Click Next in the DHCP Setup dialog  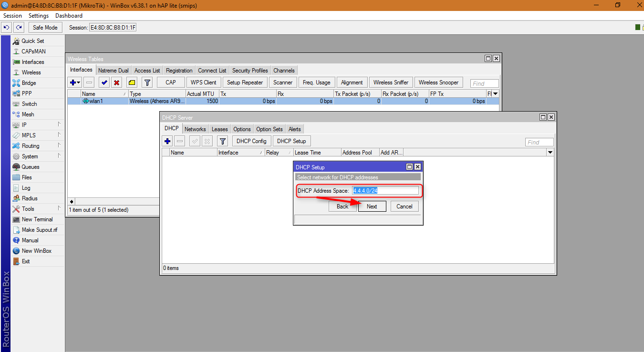pyautogui.click(x=372, y=206)
